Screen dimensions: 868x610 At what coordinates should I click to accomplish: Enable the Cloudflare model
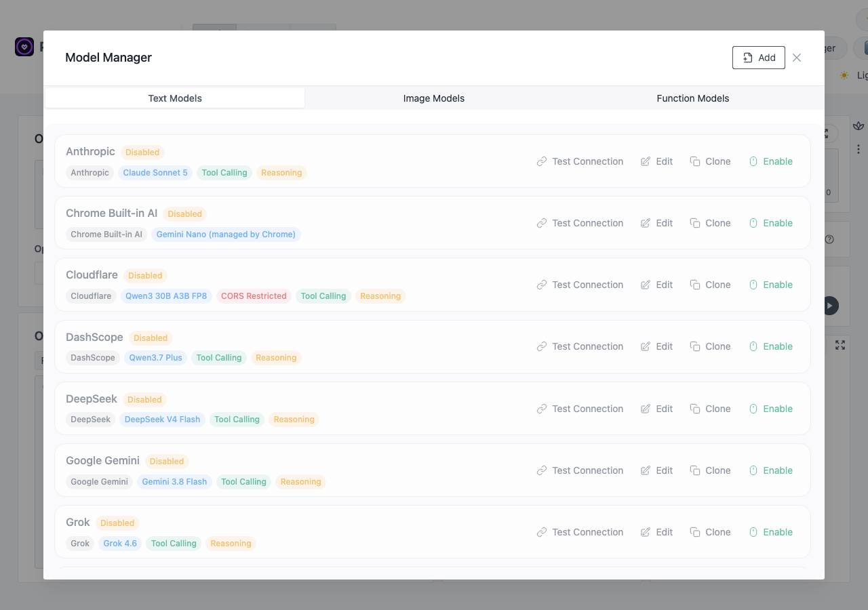point(771,285)
